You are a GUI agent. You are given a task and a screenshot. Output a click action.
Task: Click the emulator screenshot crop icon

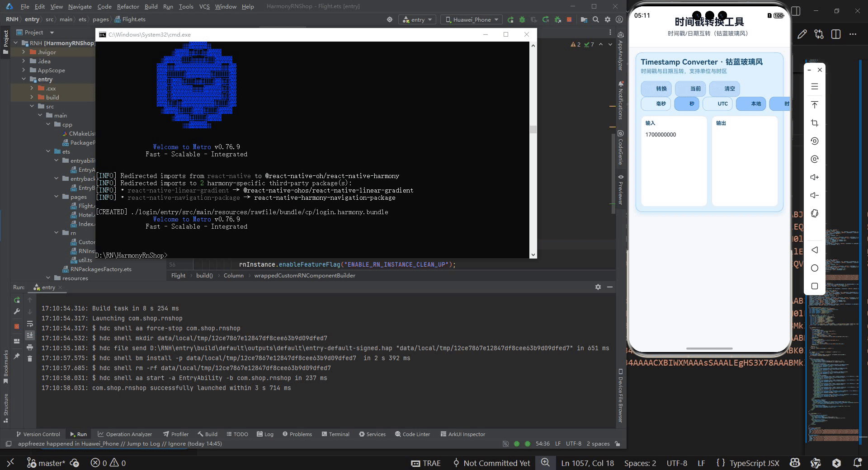click(x=815, y=123)
